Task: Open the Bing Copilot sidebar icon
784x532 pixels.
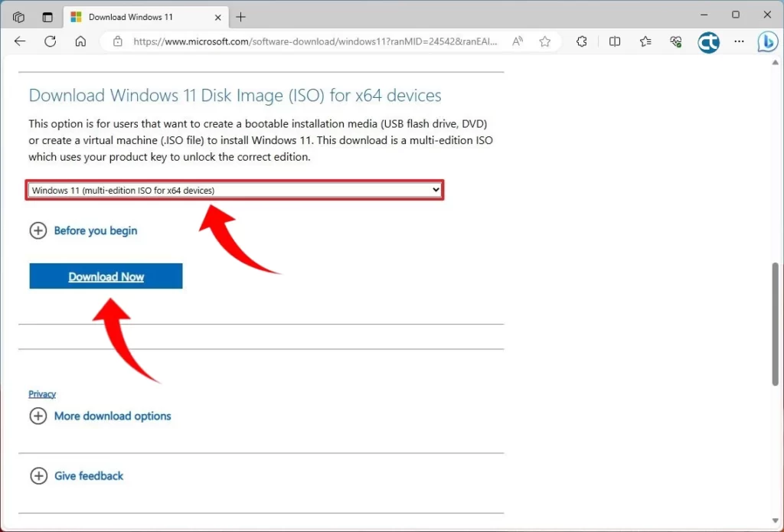Action: tap(767, 42)
